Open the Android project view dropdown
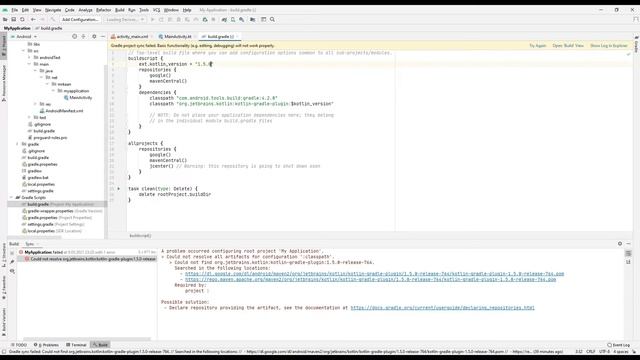 [24, 36]
